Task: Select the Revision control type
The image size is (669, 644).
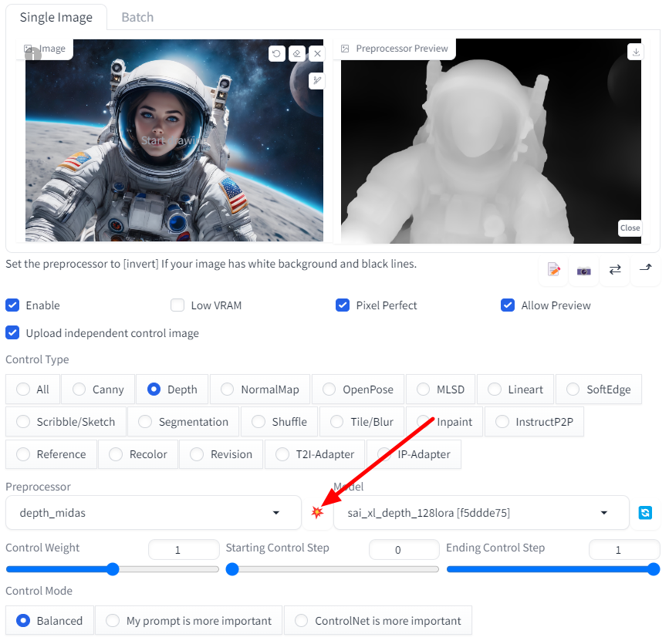Action: pos(221,453)
